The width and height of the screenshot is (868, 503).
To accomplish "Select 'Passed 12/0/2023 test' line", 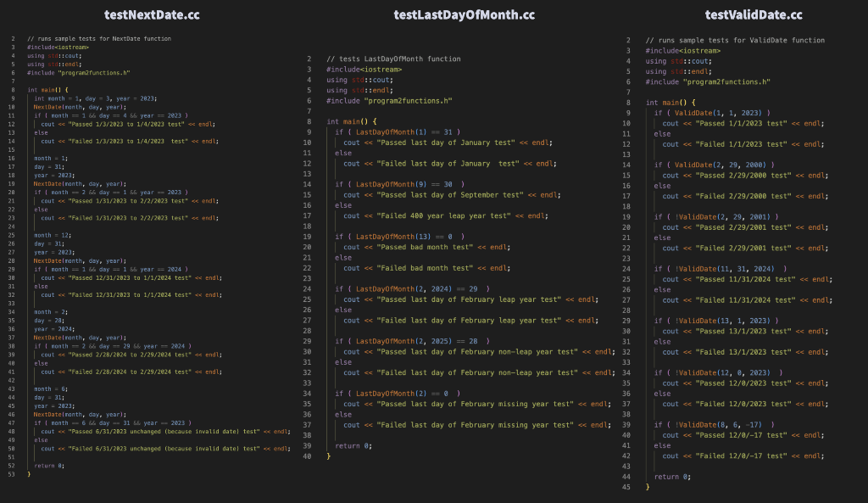I will 745,383.
